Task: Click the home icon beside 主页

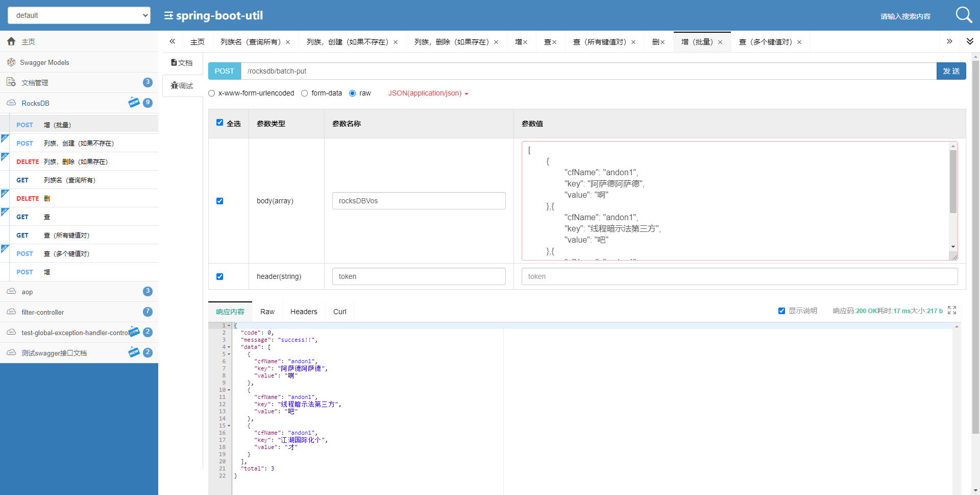Action: click(11, 41)
